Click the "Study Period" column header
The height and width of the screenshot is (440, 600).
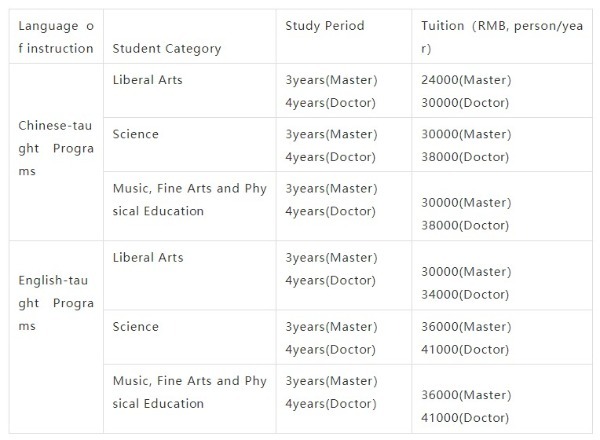324,25
